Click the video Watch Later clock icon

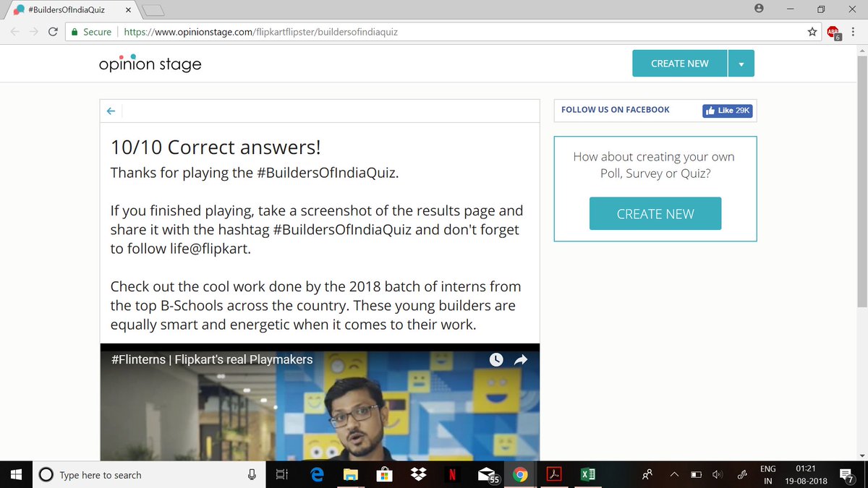(x=496, y=359)
